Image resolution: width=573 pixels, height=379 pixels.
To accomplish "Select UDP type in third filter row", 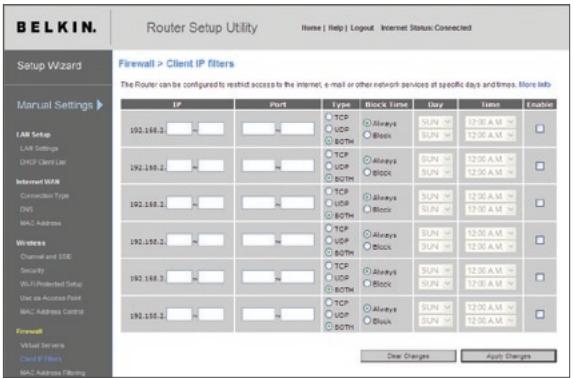I will point(329,203).
